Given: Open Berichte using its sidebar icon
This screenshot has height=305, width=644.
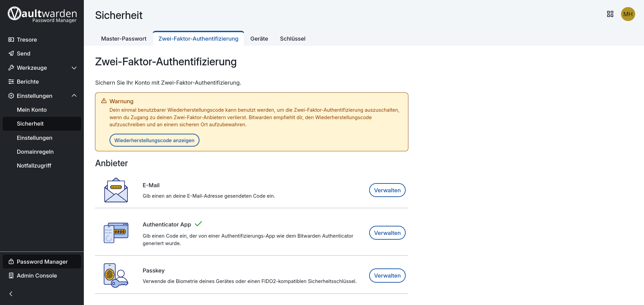Looking at the screenshot, I should (11, 82).
